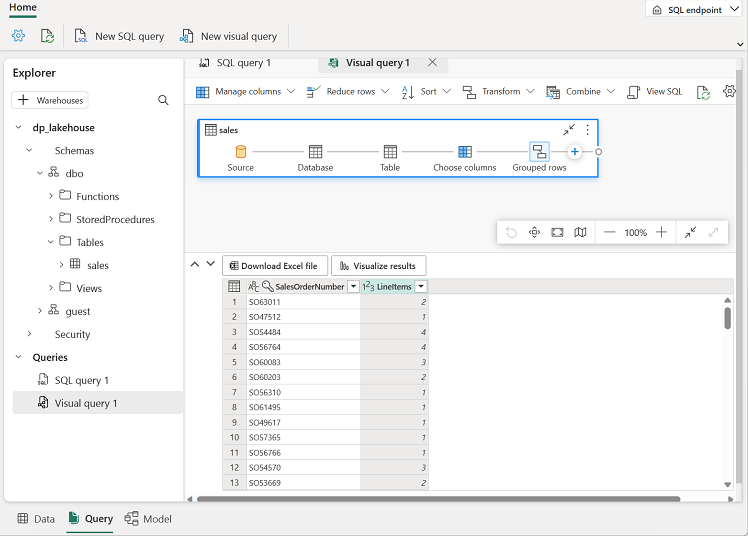748x536 pixels.
Task: Expand the Functions folder
Action: click(51, 196)
